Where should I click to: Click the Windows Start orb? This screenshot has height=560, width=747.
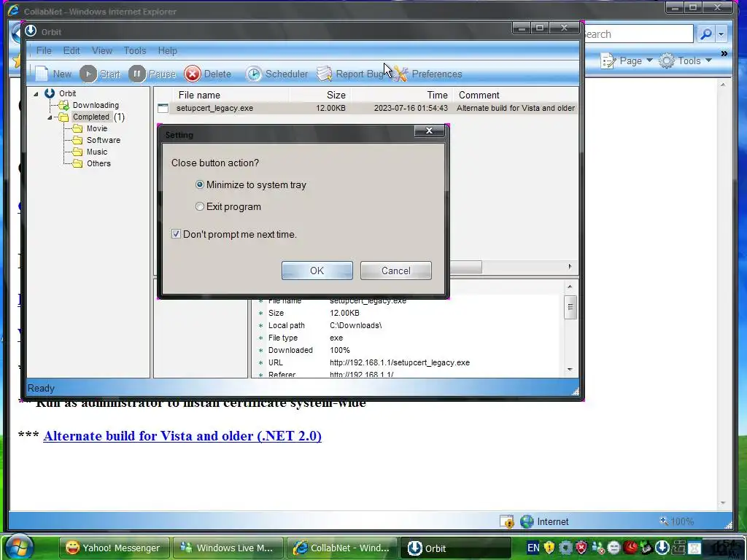pyautogui.click(x=18, y=547)
